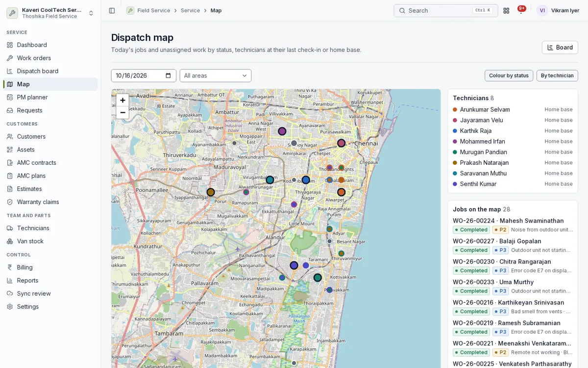Open PM planner in sidebar
The height and width of the screenshot is (368, 588).
[50, 97]
